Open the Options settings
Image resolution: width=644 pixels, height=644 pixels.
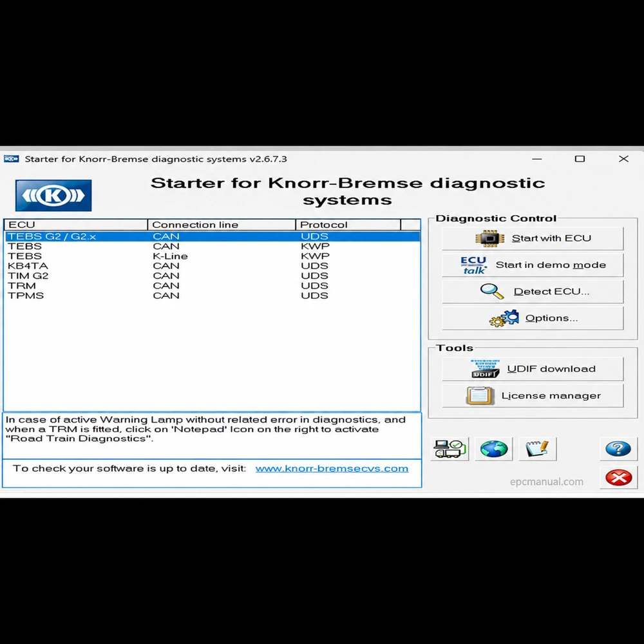click(533, 318)
